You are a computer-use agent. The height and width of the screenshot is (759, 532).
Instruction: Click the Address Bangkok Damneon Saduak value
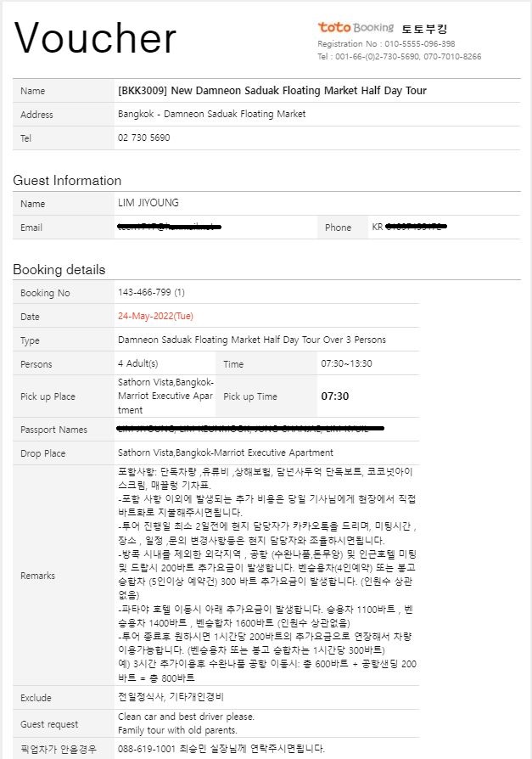click(x=212, y=115)
